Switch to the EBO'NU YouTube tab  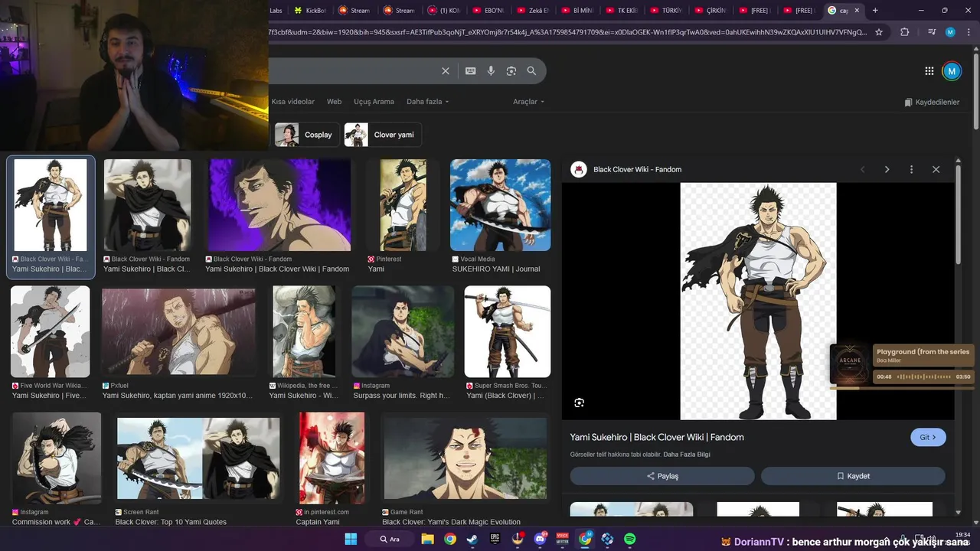click(488, 10)
